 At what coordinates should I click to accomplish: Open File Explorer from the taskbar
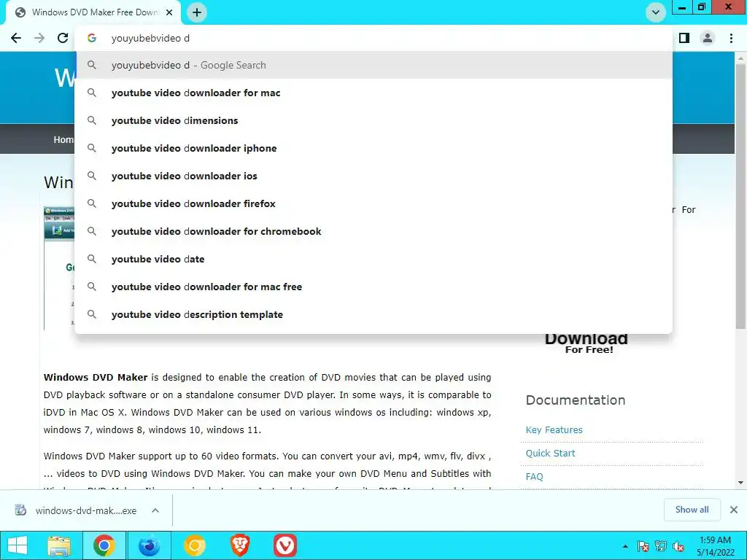[59, 545]
